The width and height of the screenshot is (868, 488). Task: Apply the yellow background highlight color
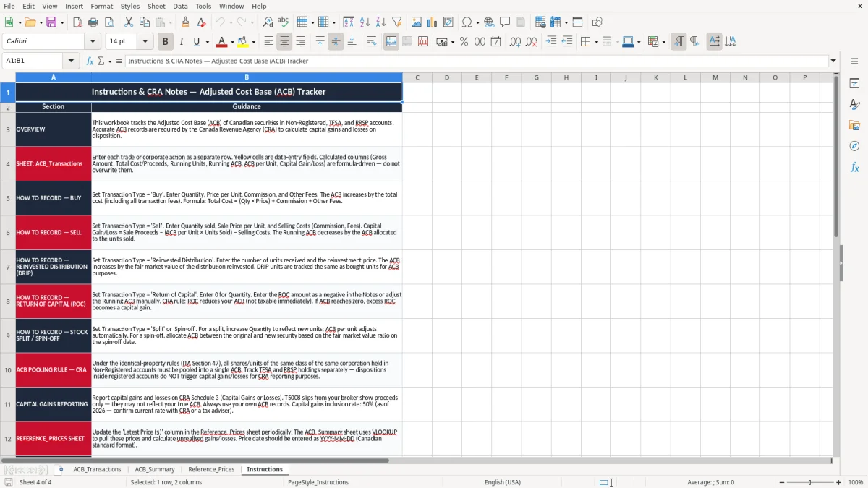[x=243, y=42]
